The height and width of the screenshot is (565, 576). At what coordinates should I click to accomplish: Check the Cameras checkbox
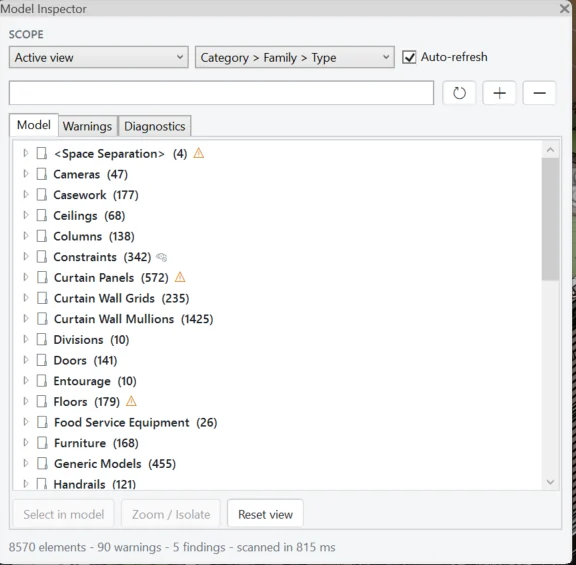(42, 174)
